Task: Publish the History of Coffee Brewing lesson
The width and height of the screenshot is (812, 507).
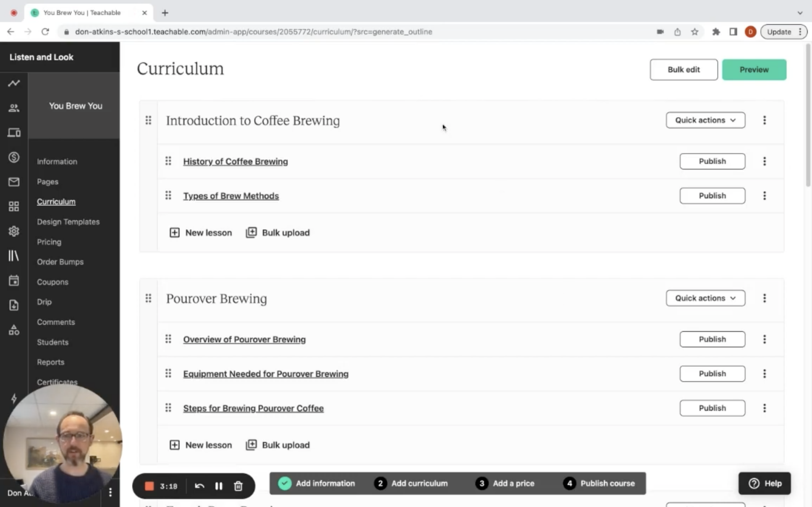Action: tap(712, 161)
